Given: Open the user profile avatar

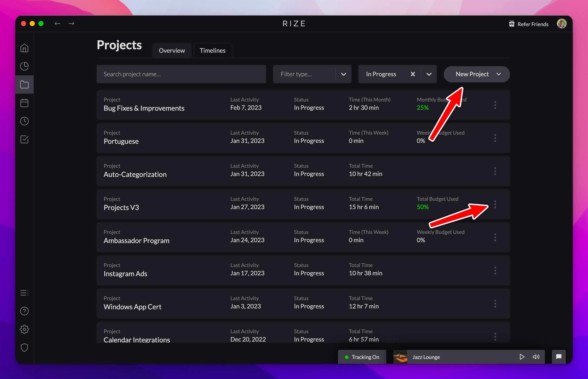Looking at the screenshot, I should click(x=562, y=24).
